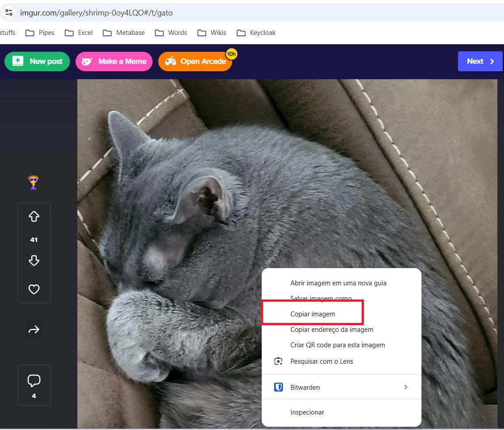Image resolution: width=504 pixels, height=430 pixels.
Task: Open the Metabase bookmark folder
Action: tap(124, 33)
